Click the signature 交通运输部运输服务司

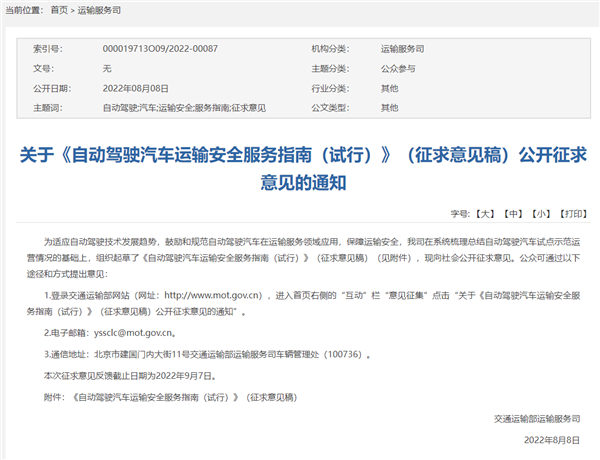point(537,419)
